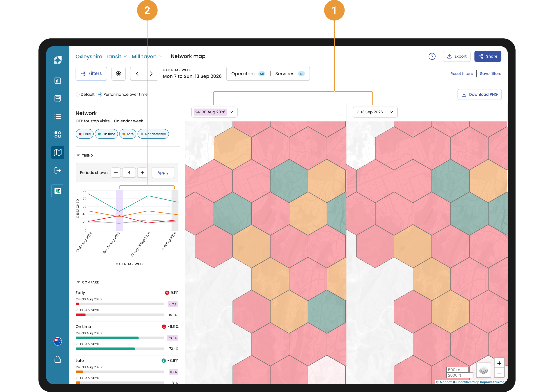554x392 pixels.
Task: Click the Share button
Action: coord(488,56)
